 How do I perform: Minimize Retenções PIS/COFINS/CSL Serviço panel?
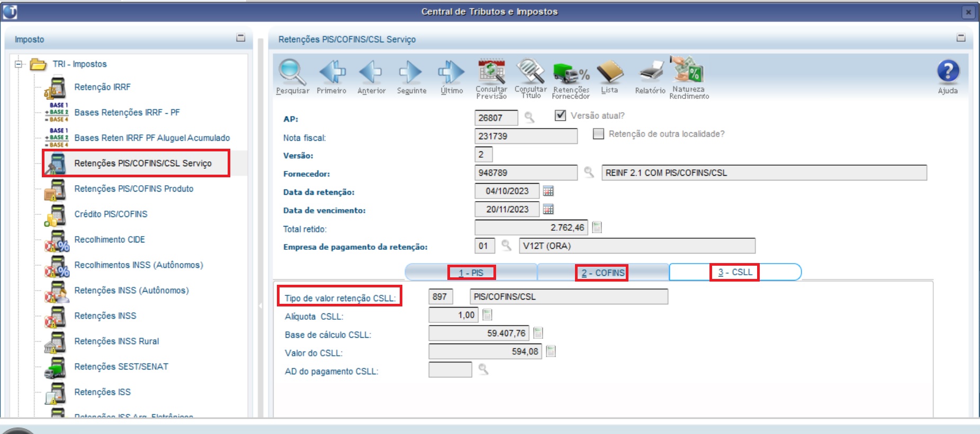pyautogui.click(x=961, y=38)
